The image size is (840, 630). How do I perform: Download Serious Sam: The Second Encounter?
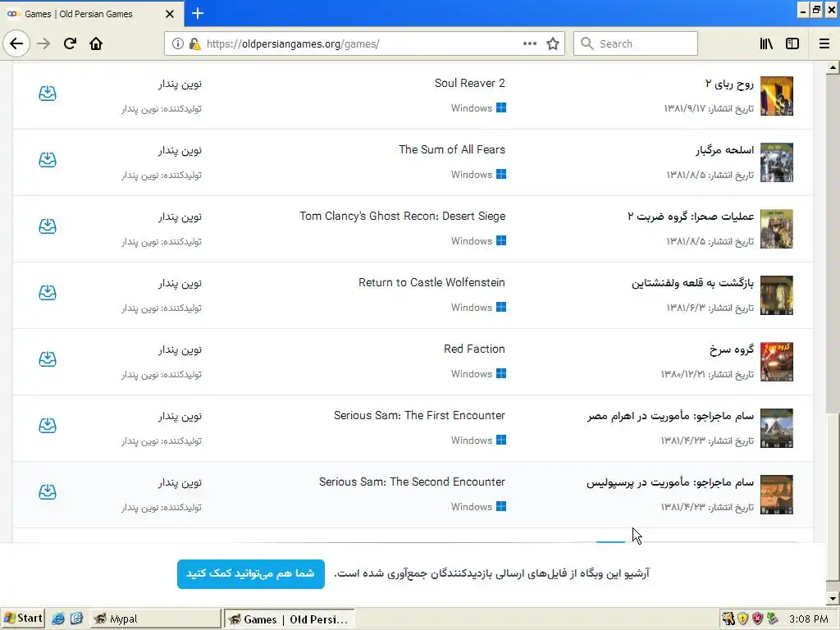point(47,492)
